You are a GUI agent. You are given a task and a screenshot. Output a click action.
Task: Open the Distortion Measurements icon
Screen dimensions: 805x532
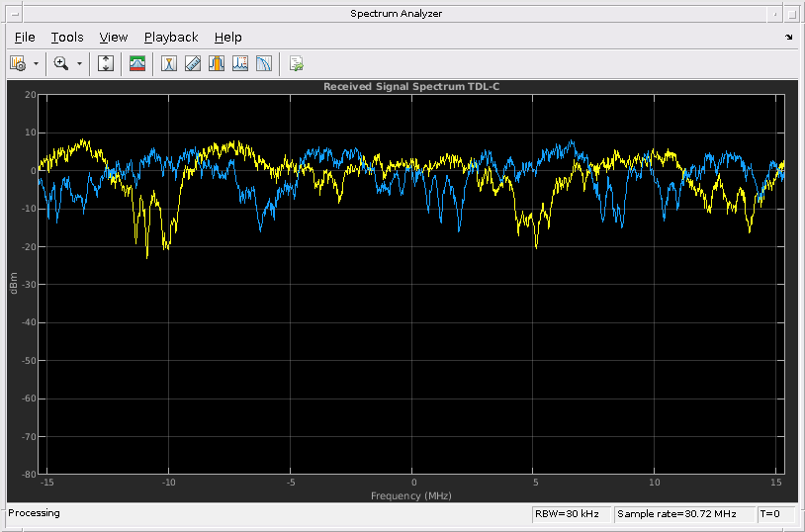click(240, 63)
